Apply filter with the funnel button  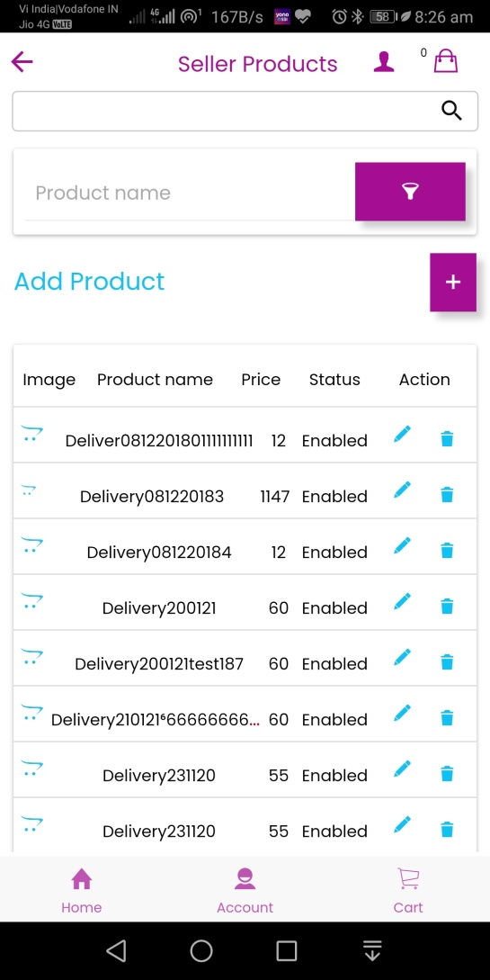pyautogui.click(x=410, y=192)
